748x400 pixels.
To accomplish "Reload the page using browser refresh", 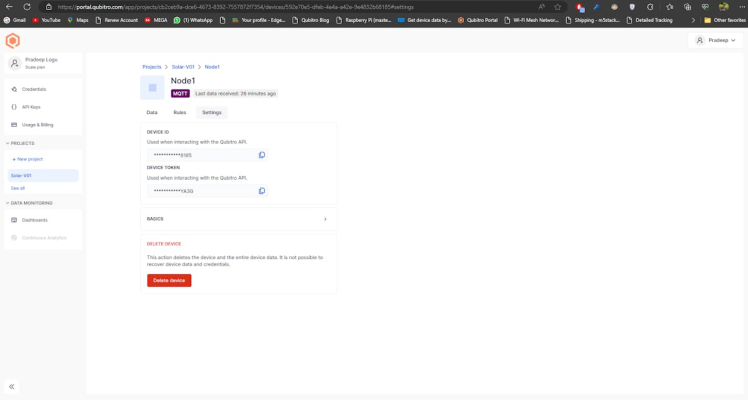I will coord(27,7).
